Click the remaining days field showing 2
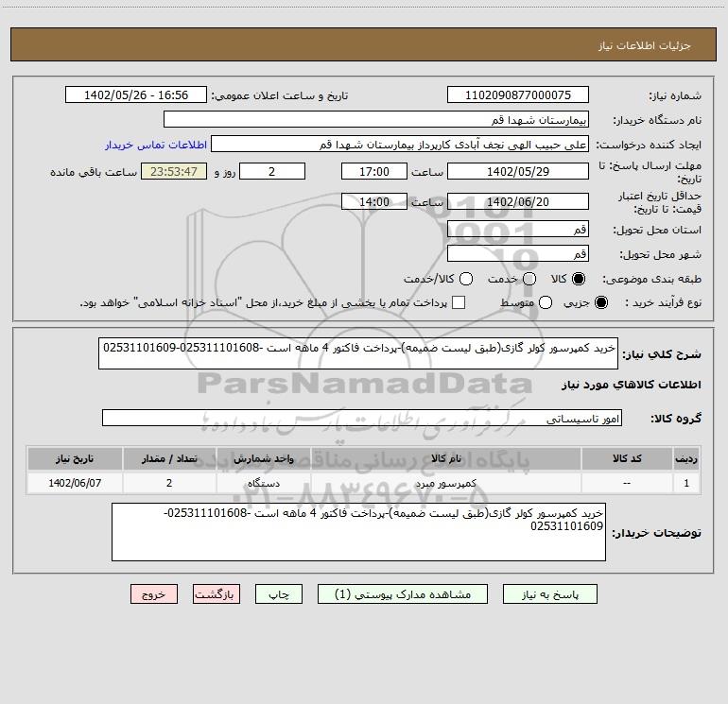 coord(272,171)
